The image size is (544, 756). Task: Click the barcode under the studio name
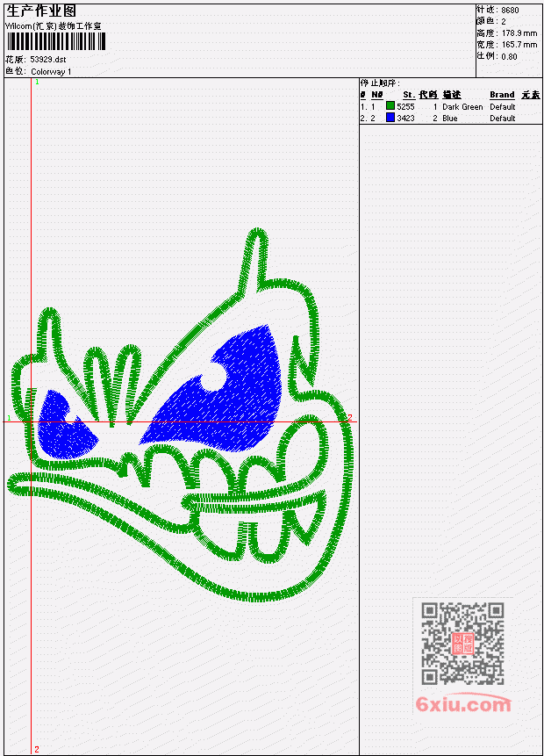[56, 42]
